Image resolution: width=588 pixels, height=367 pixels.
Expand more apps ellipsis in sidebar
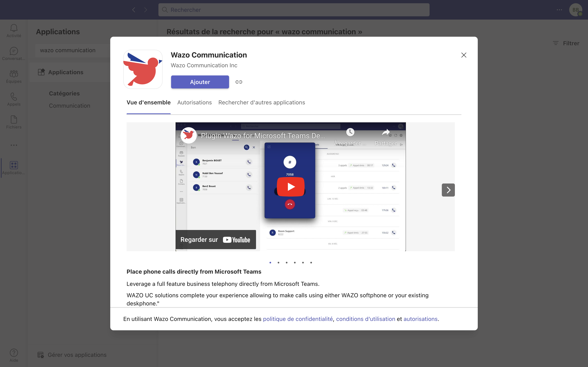[x=14, y=145]
